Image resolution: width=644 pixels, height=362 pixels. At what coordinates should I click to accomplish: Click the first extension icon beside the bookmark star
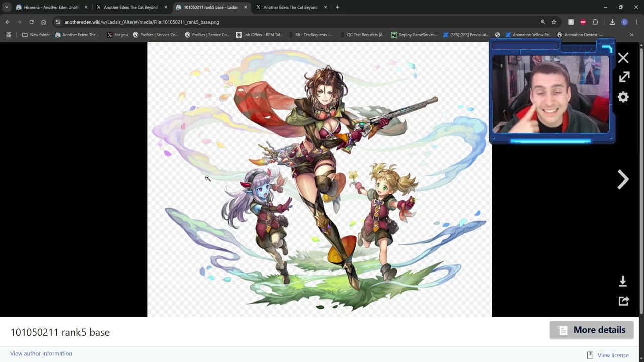click(571, 22)
